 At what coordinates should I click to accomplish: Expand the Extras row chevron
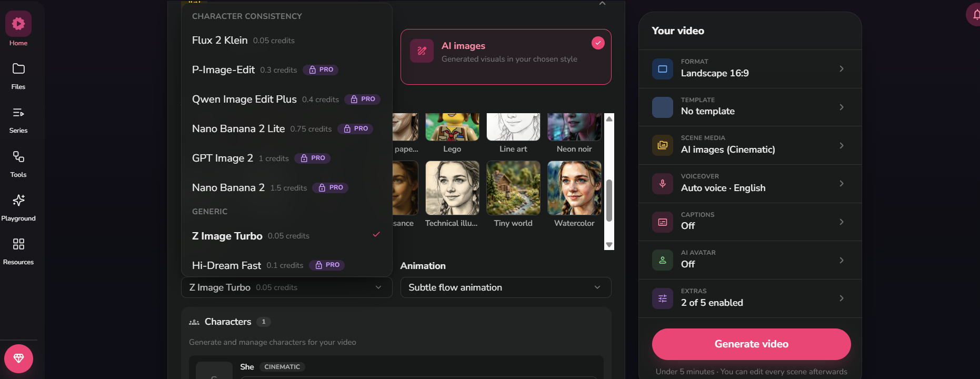pyautogui.click(x=842, y=298)
